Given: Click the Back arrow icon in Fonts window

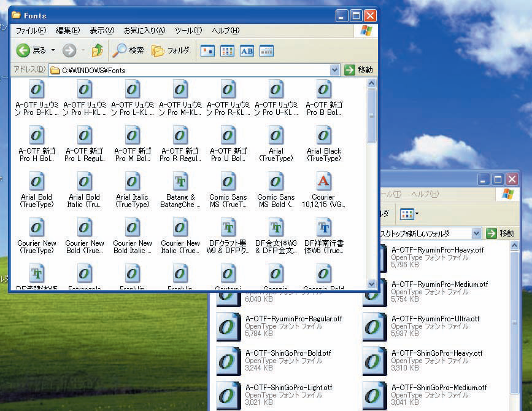Looking at the screenshot, I should tap(23, 50).
